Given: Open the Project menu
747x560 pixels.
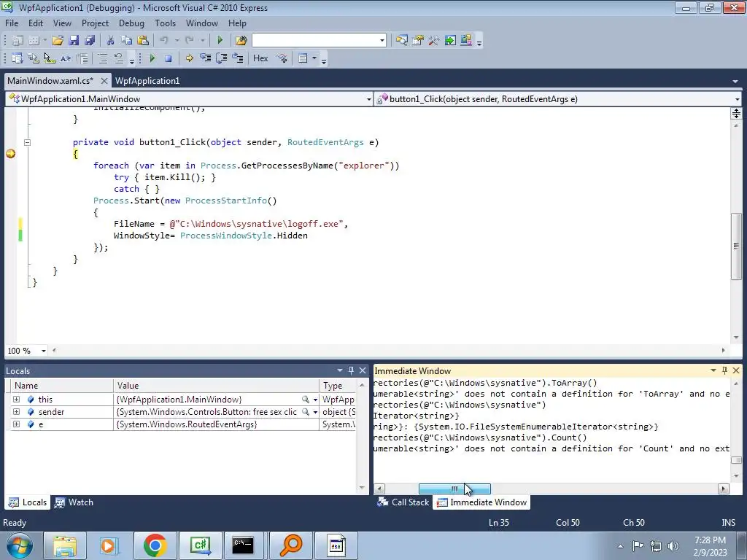Looking at the screenshot, I should (x=95, y=23).
